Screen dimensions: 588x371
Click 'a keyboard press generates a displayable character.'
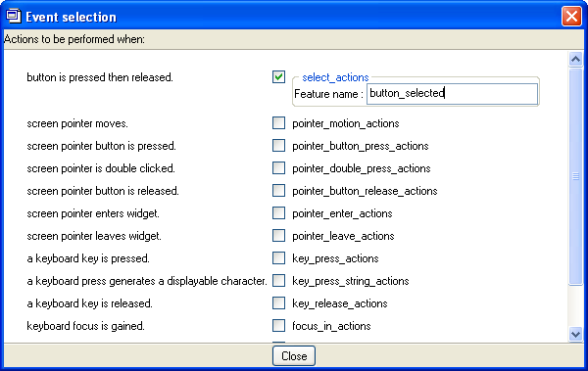(147, 281)
